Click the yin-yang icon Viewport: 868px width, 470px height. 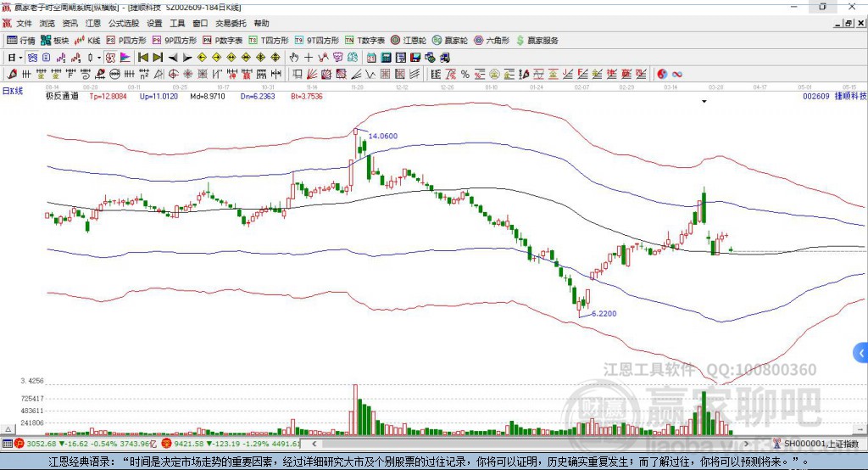pos(662,75)
